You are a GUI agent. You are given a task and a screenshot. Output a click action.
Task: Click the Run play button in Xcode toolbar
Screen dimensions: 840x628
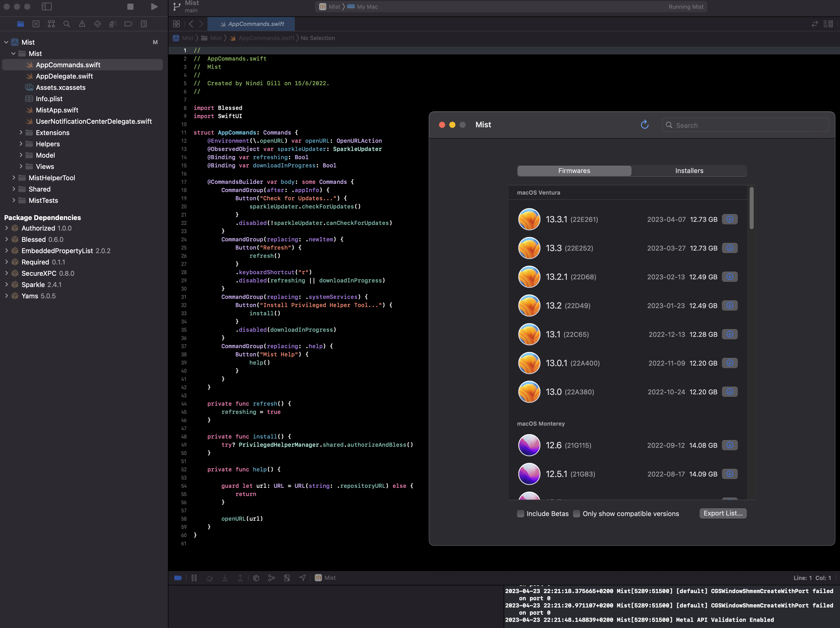point(154,6)
